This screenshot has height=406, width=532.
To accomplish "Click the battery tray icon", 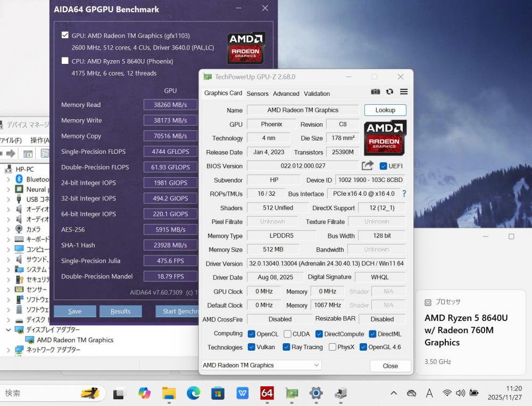I will (x=474, y=393).
